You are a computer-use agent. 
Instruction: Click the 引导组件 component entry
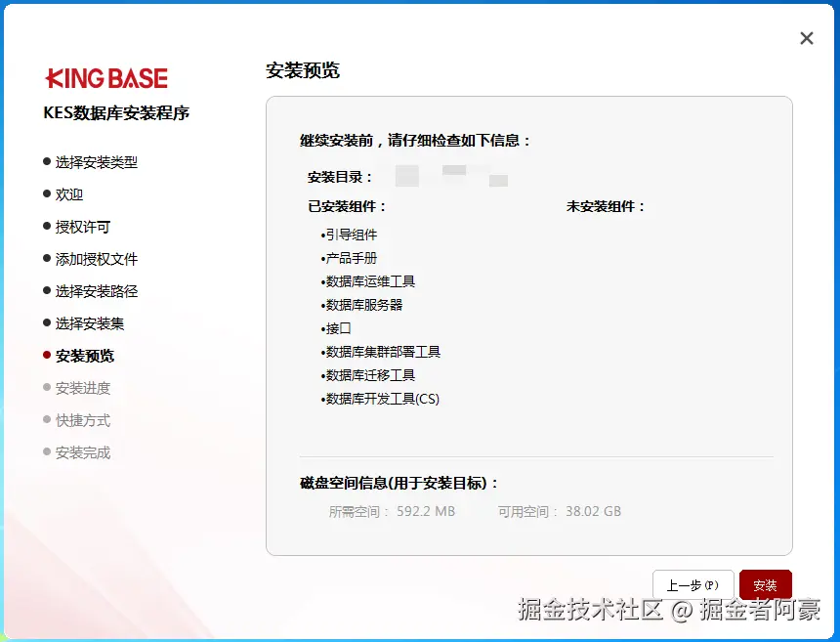point(350,235)
